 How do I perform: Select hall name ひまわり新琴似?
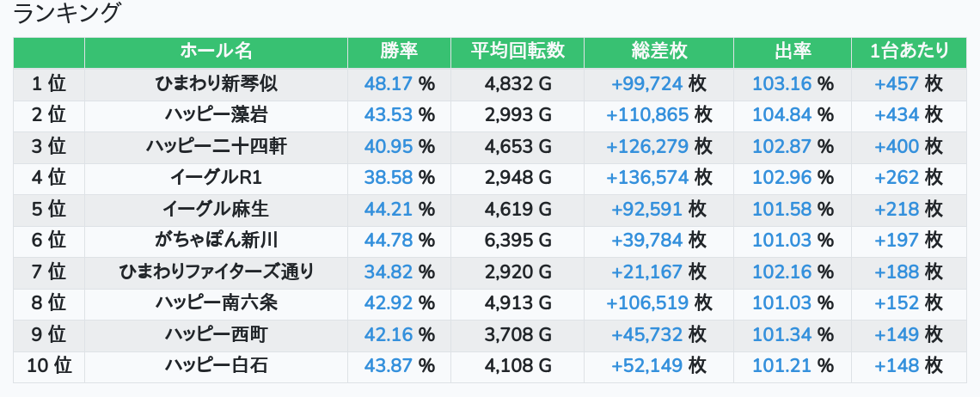(217, 83)
